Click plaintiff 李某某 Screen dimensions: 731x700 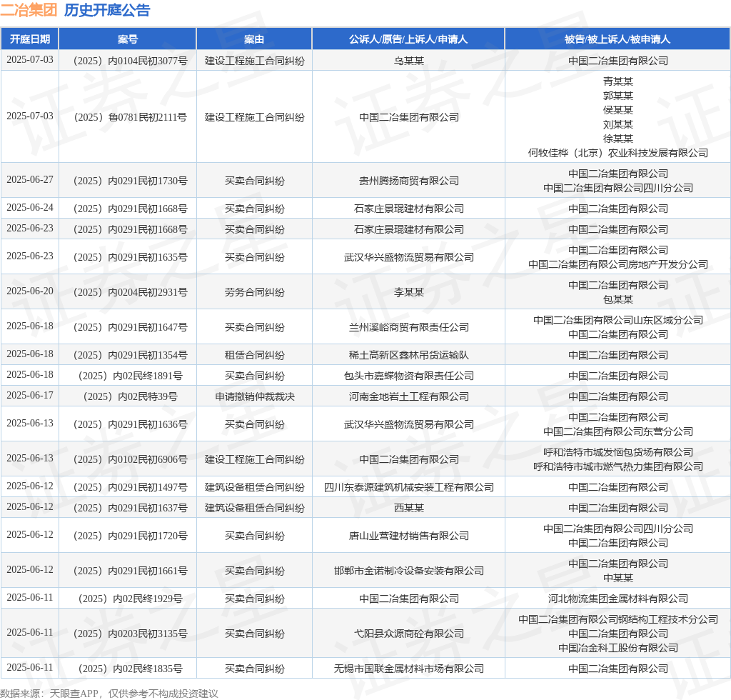(x=409, y=292)
